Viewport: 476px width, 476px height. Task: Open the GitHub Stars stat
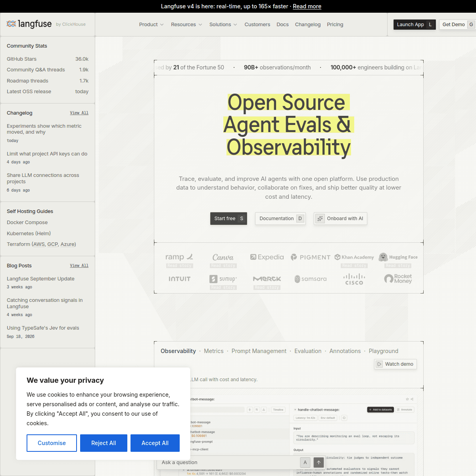pyautogui.click(x=48, y=59)
